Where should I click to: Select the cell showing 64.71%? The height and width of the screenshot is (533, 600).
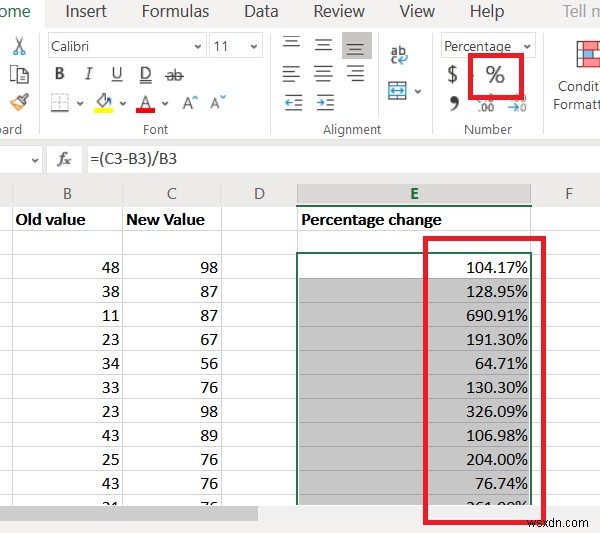[x=414, y=363]
